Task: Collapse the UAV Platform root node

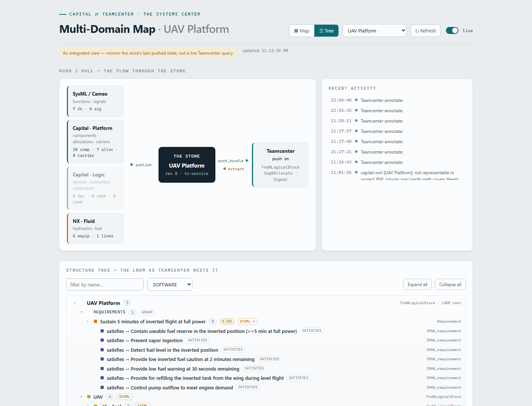Action: coord(75,303)
